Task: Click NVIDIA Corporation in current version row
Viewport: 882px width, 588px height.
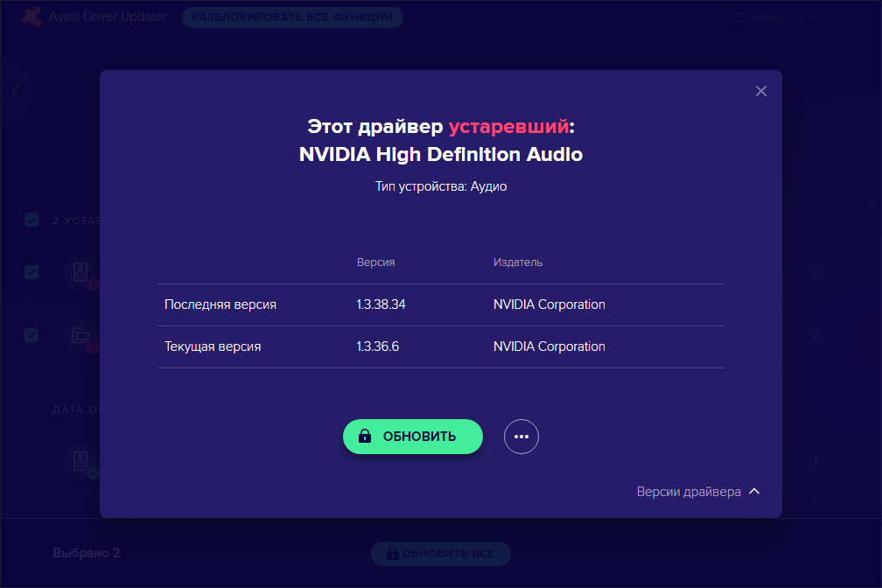Action: click(549, 346)
